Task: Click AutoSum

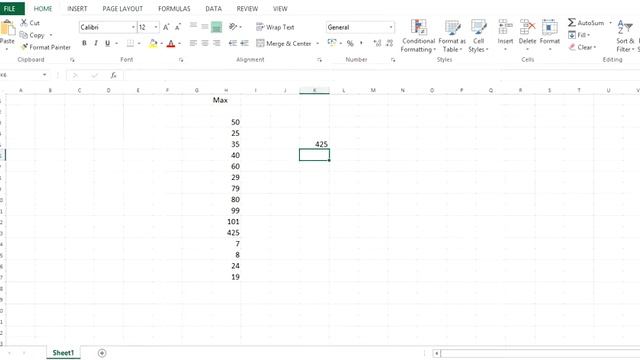Action: (x=586, y=23)
